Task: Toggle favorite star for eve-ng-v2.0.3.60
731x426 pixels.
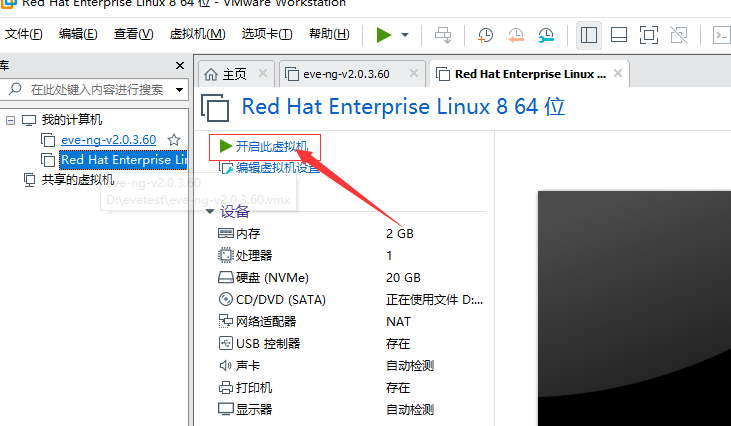Action: click(174, 139)
